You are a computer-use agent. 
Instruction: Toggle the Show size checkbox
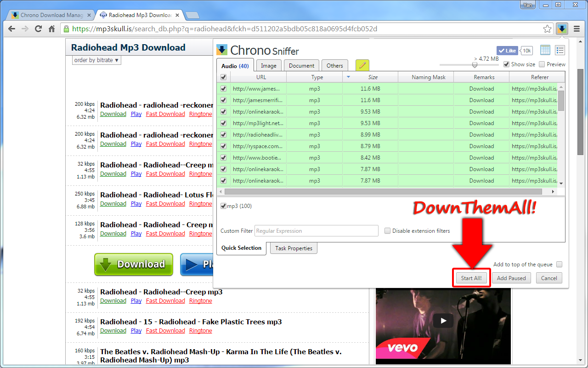[507, 64]
